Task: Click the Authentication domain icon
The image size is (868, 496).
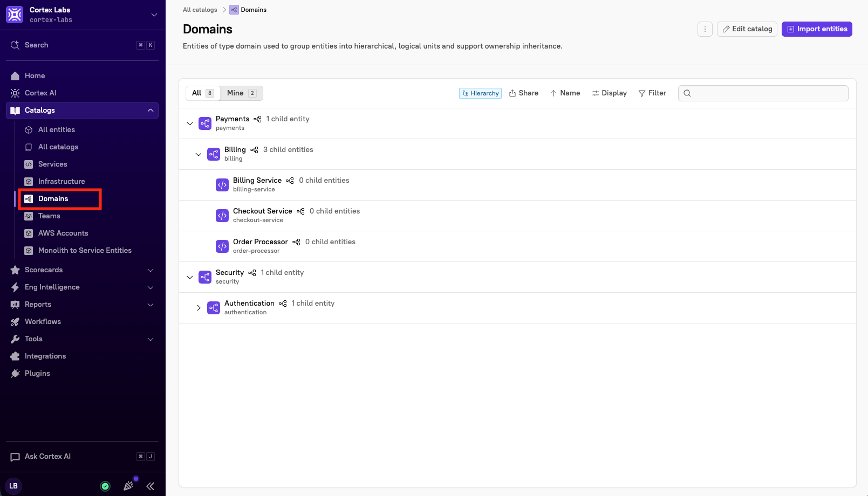Action: point(214,308)
